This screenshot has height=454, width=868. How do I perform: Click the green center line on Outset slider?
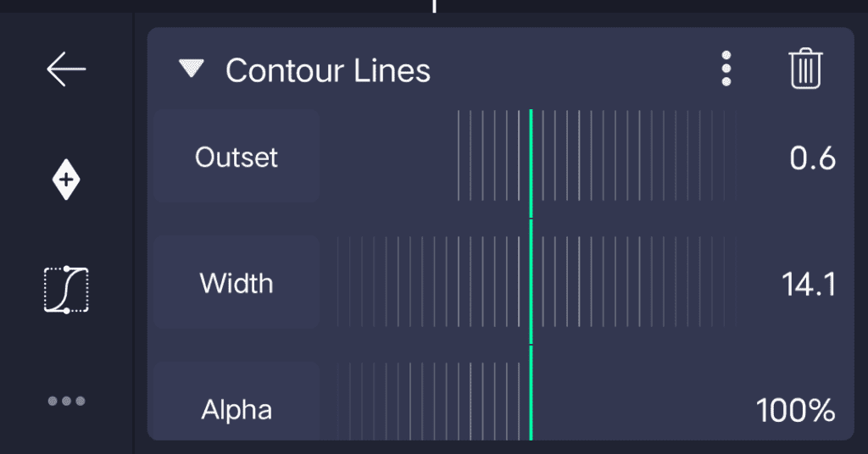(x=531, y=156)
